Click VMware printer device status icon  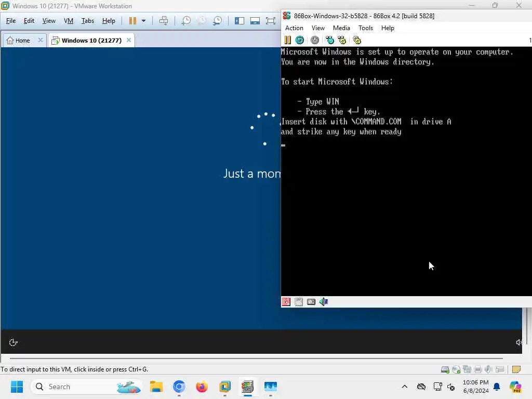point(478,369)
